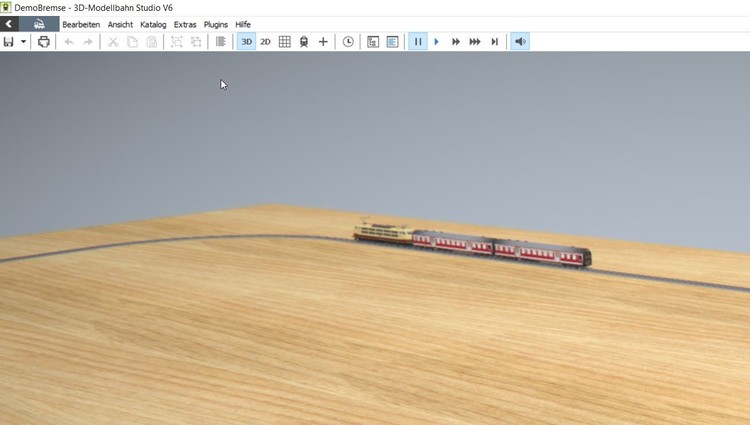Switch to the 3D view mode
This screenshot has width=750, height=425.
pos(246,42)
